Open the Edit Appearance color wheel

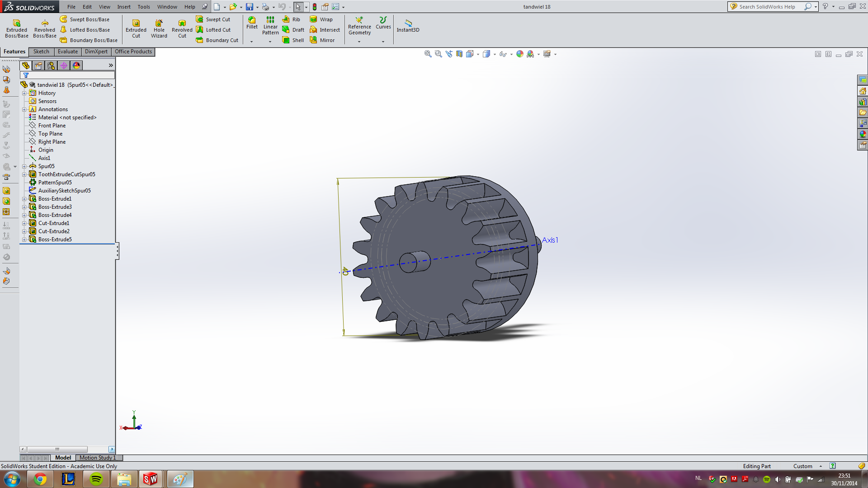520,54
